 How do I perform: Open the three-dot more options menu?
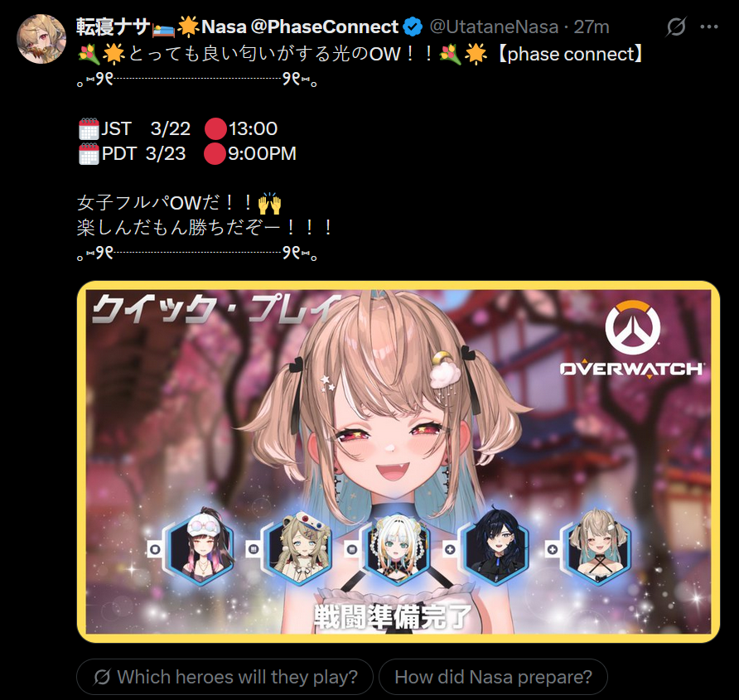tap(709, 27)
